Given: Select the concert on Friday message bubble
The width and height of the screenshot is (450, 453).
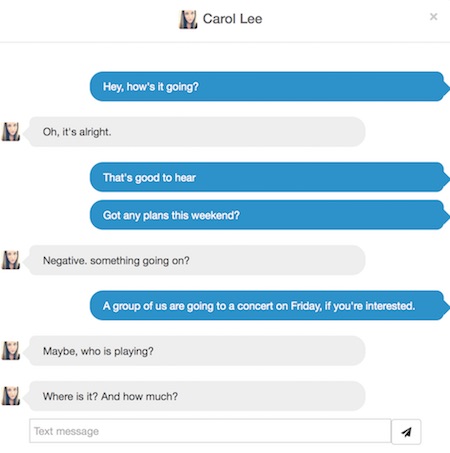Looking at the screenshot, I should [x=269, y=306].
